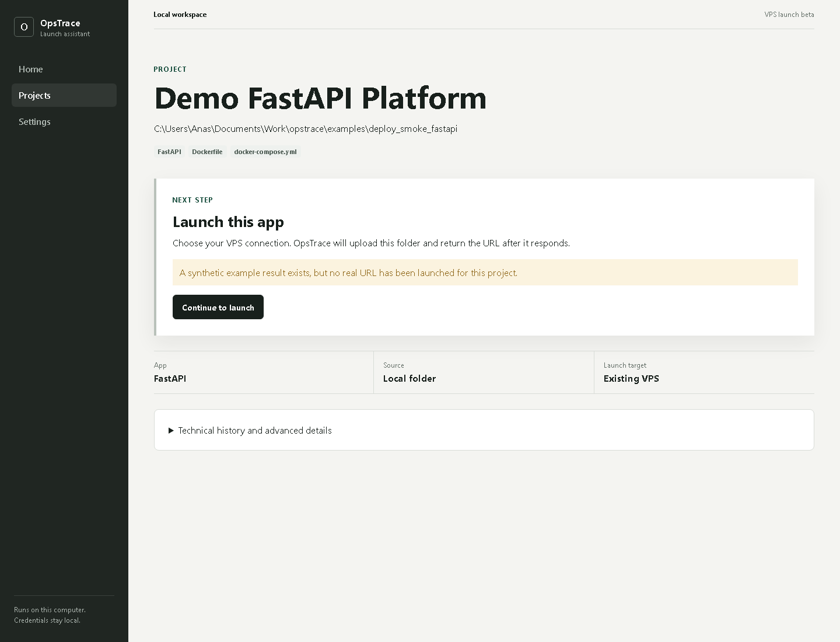Click the FastAPI tag
840x642 pixels.
click(169, 152)
